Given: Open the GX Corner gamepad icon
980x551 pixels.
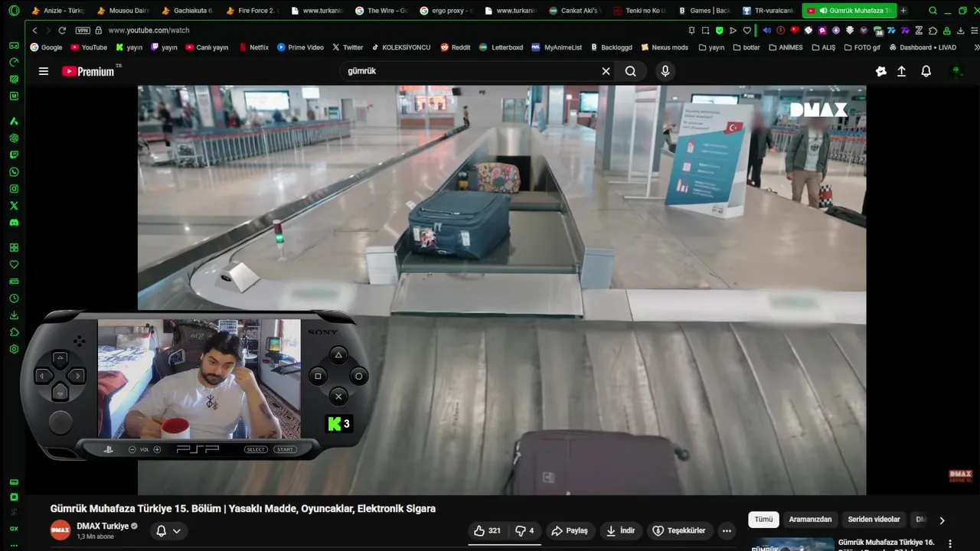Looking at the screenshot, I should click(14, 45).
